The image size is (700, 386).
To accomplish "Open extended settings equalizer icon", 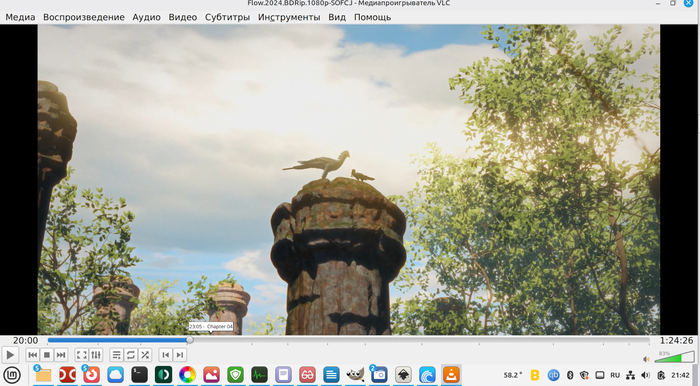I will point(96,355).
